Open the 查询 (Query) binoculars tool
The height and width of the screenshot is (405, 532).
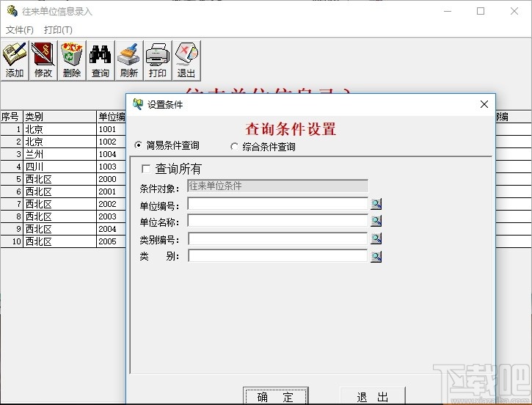[101, 60]
